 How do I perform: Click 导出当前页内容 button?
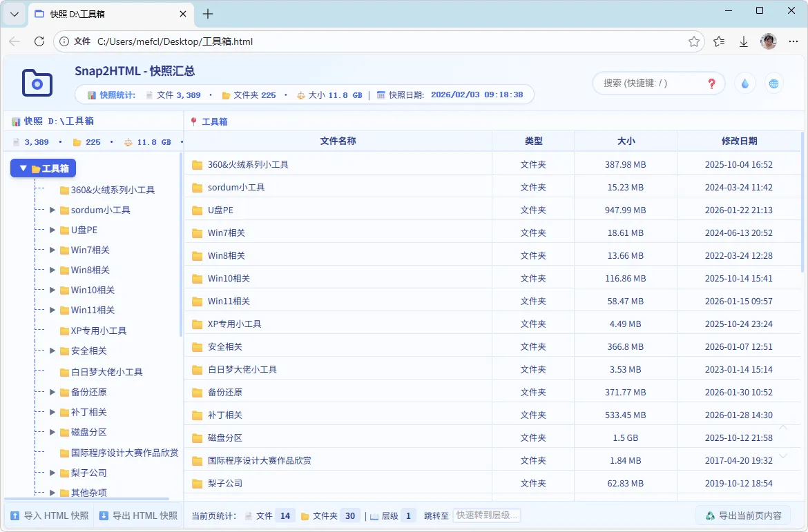pos(743,515)
